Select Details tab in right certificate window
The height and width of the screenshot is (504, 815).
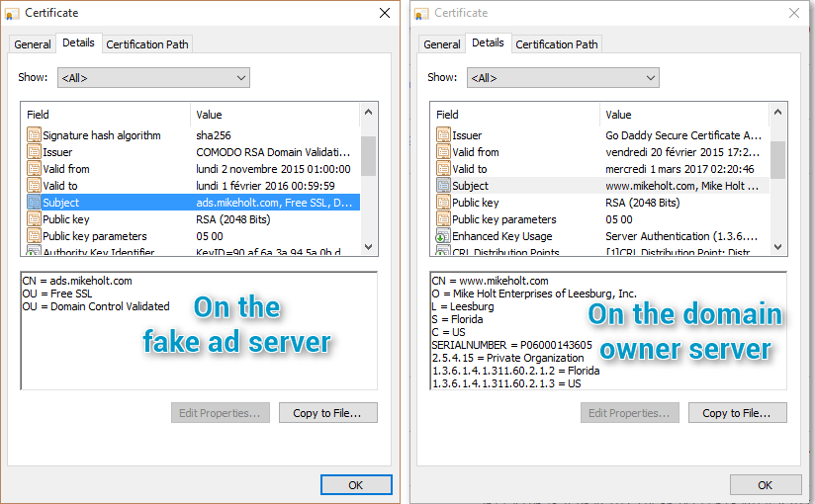(x=488, y=43)
